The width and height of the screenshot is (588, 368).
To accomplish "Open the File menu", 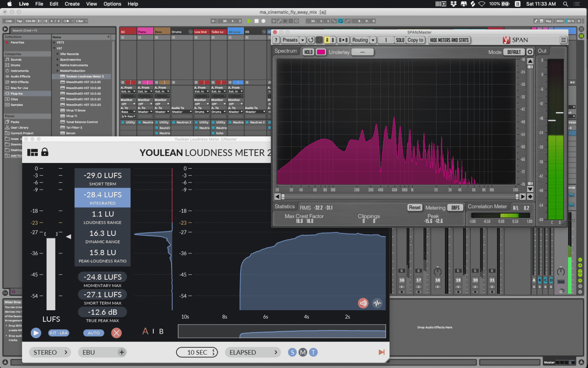I will (x=39, y=4).
